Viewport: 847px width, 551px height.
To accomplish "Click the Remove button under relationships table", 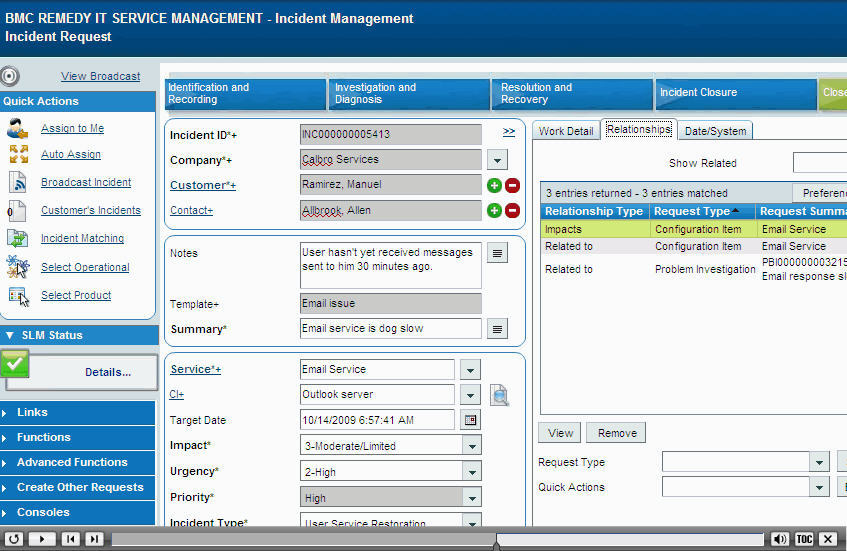I will (616, 433).
